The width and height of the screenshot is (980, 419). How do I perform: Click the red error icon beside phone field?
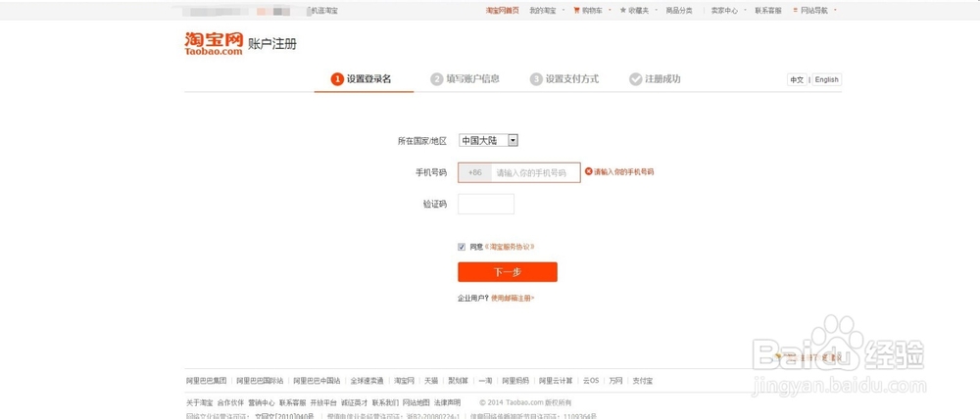point(588,171)
